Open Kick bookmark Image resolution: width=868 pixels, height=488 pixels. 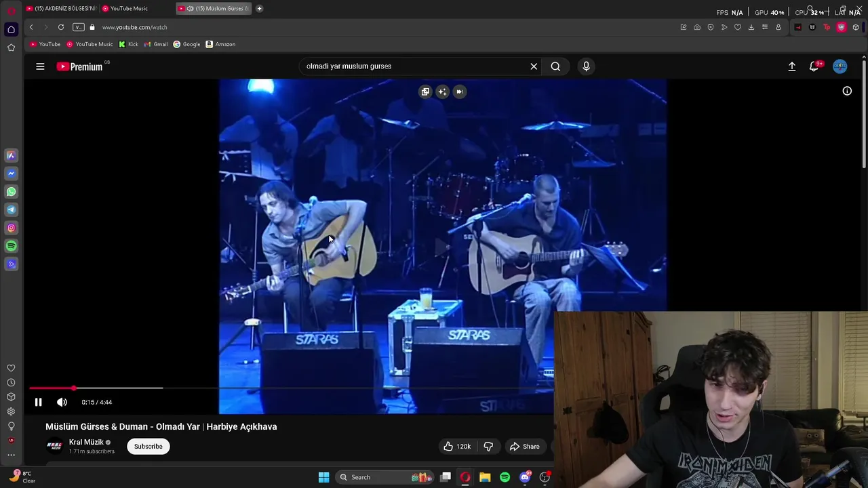coord(128,44)
